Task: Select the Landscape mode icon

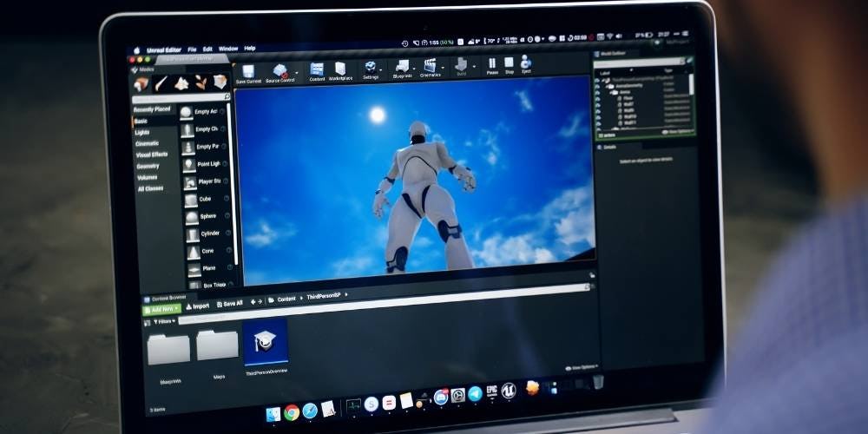Action: 181,83
